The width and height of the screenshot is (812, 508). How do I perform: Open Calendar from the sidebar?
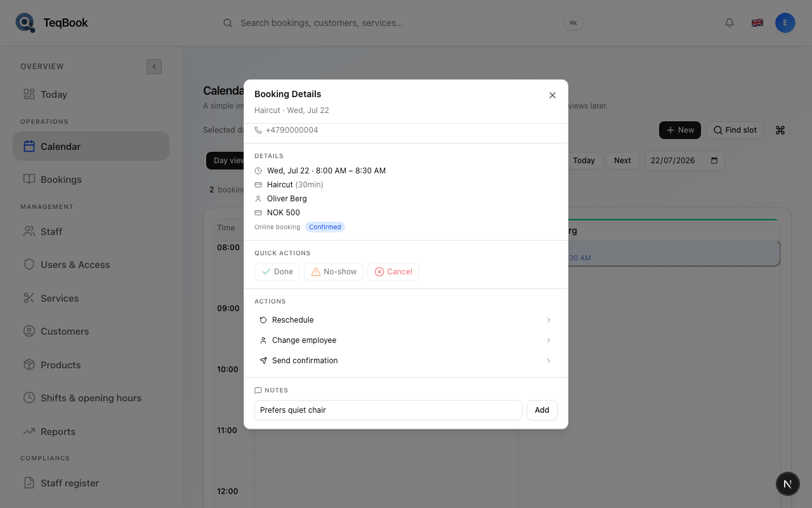91,146
